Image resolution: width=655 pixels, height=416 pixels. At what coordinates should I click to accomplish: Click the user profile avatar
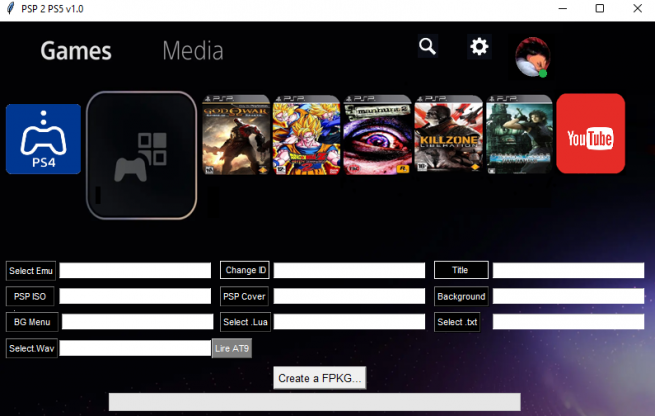pos(531,57)
